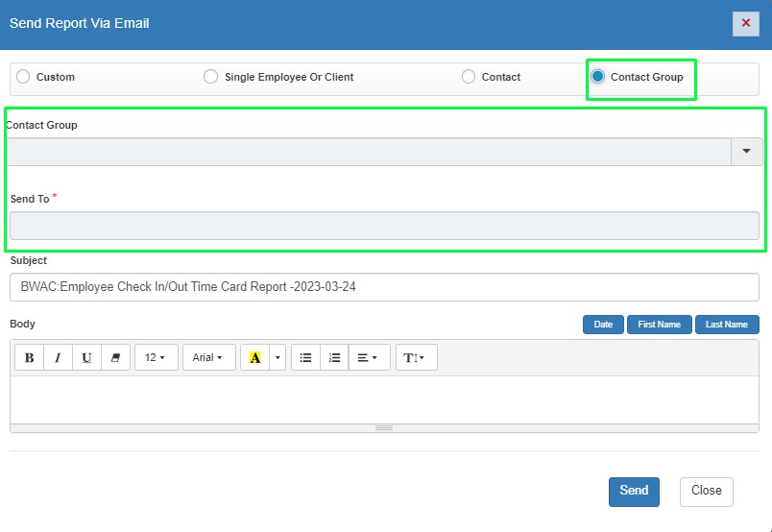Insert an unordered bullet list
Viewport: 772px width, 532px height.
pos(305,357)
